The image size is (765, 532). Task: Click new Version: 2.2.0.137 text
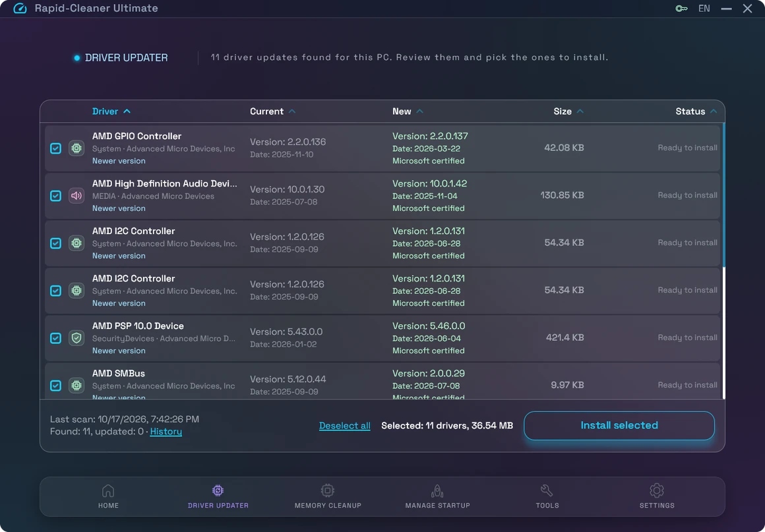[x=430, y=136]
